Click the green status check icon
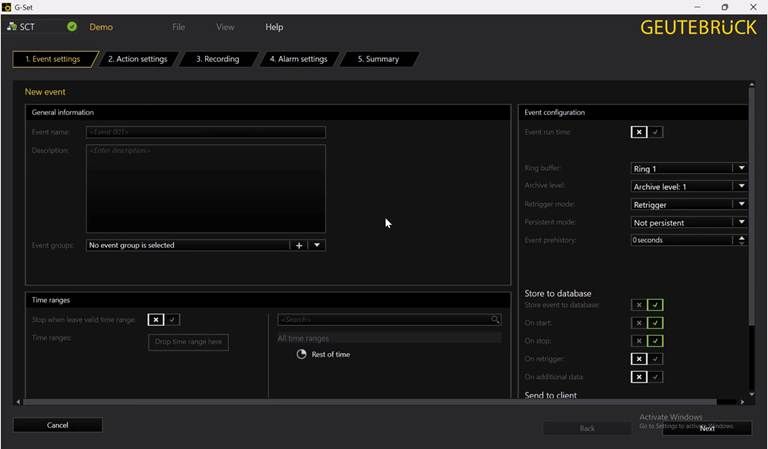768x449 pixels. [x=72, y=26]
